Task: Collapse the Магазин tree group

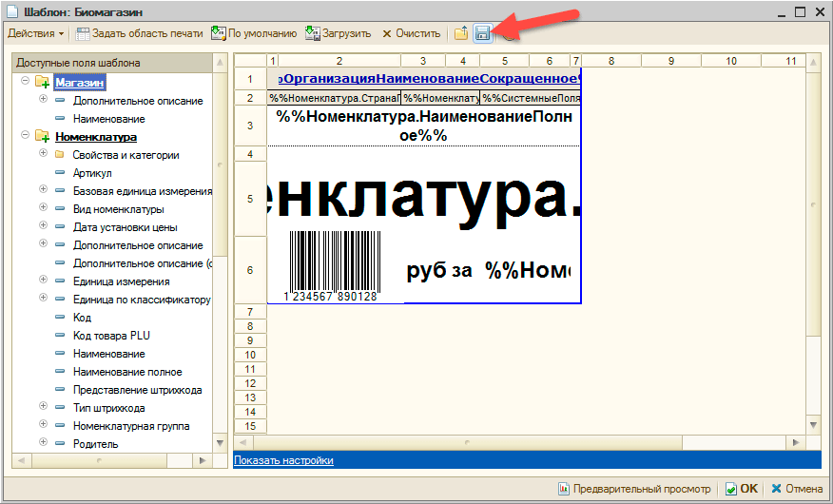Action: pos(25,81)
